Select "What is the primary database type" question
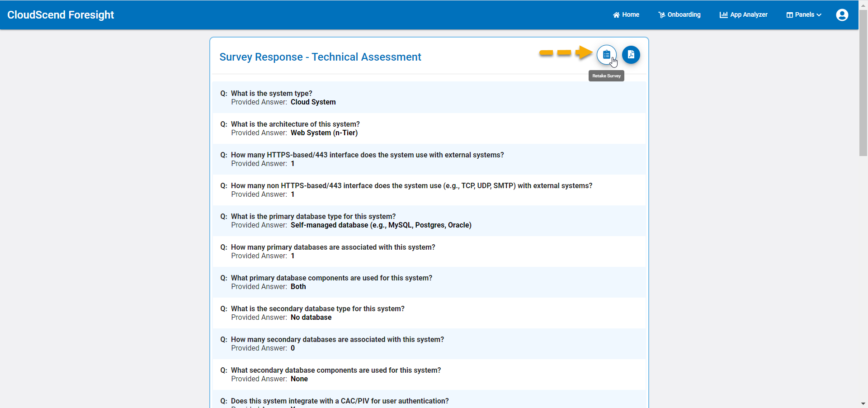The image size is (868, 408). [x=313, y=217]
